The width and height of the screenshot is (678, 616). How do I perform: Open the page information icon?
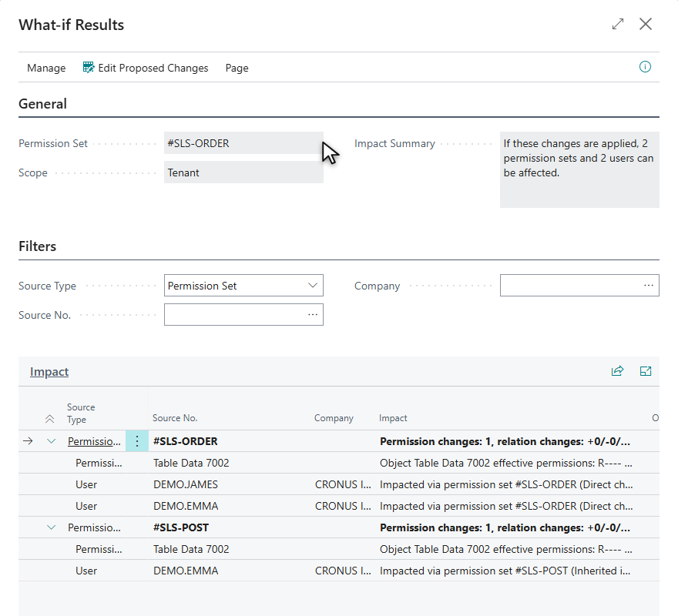(645, 67)
